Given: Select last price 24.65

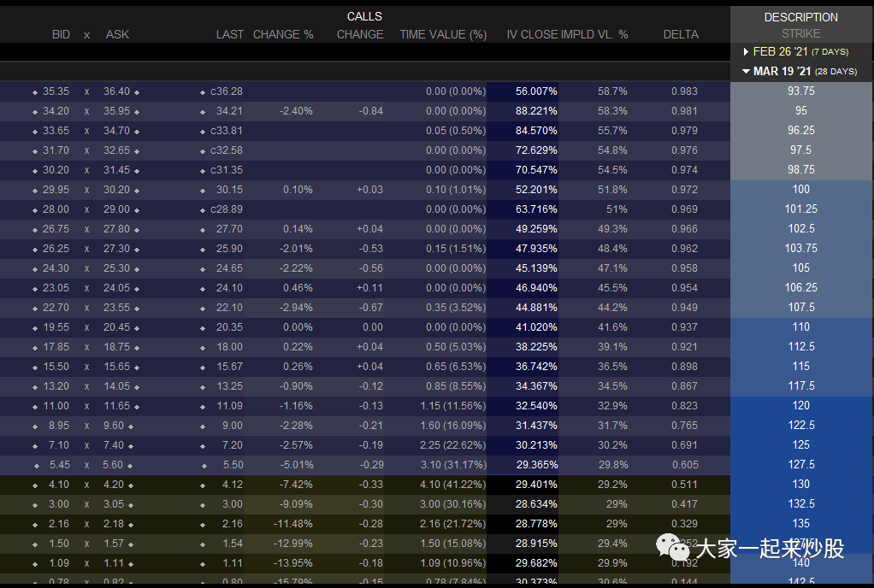Looking at the screenshot, I should point(230,268).
